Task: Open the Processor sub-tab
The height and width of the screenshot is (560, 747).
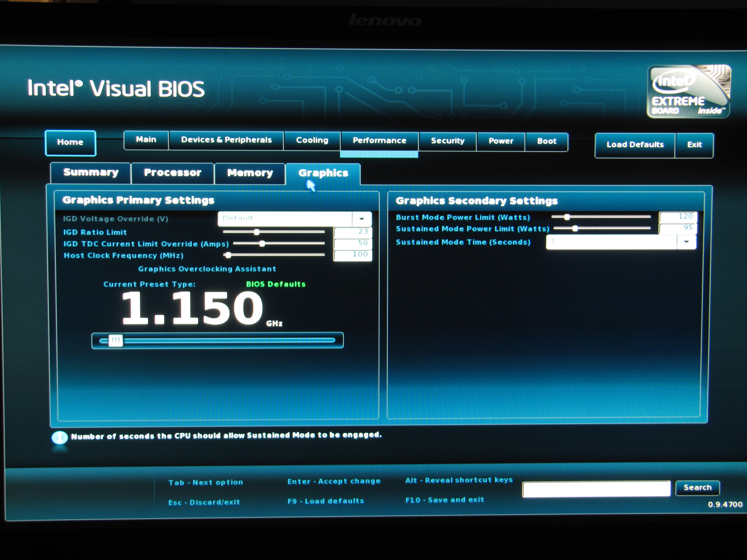Action: click(173, 173)
